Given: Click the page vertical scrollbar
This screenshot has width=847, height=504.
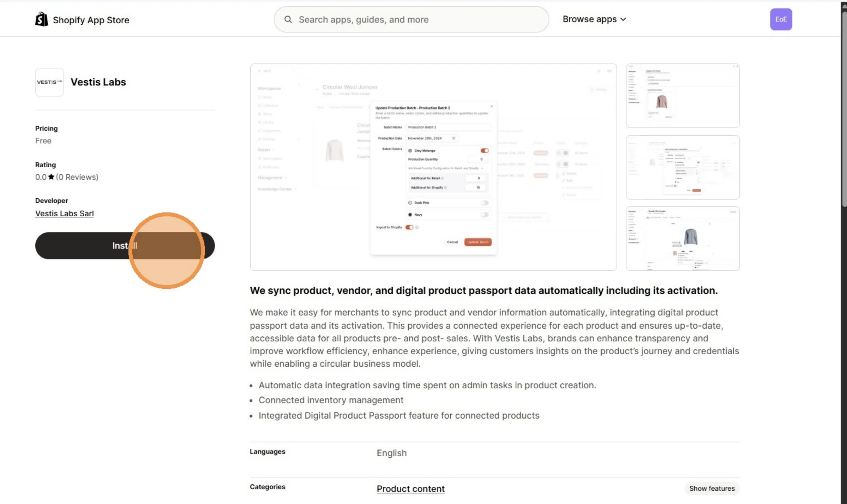Looking at the screenshot, I should (844, 109).
